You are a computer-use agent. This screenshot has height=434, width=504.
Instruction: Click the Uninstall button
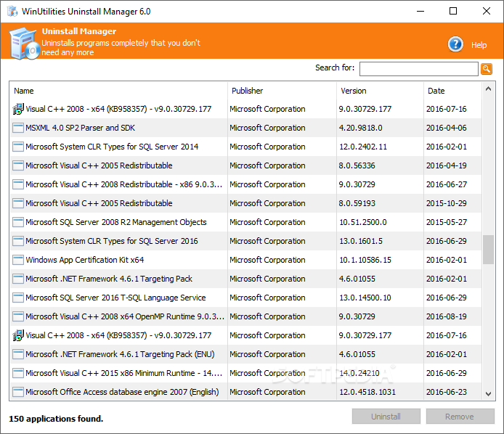[x=386, y=417]
